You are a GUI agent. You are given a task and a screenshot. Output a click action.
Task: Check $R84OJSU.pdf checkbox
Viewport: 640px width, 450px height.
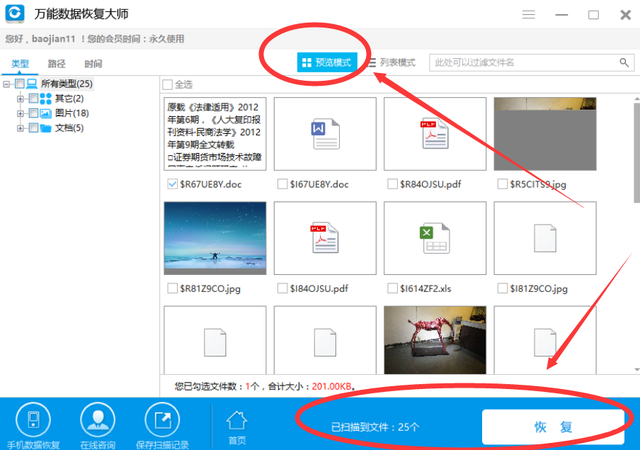point(392,184)
